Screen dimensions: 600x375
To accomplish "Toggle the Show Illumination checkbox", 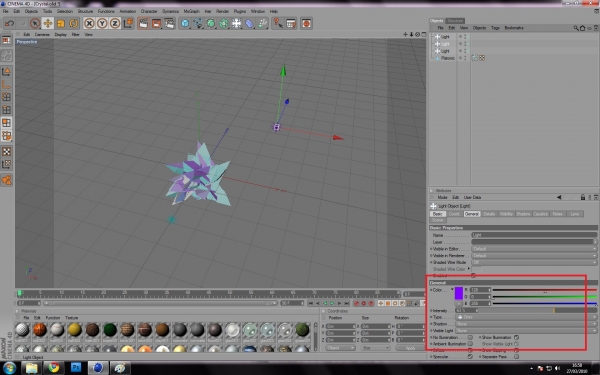I will coord(516,338).
